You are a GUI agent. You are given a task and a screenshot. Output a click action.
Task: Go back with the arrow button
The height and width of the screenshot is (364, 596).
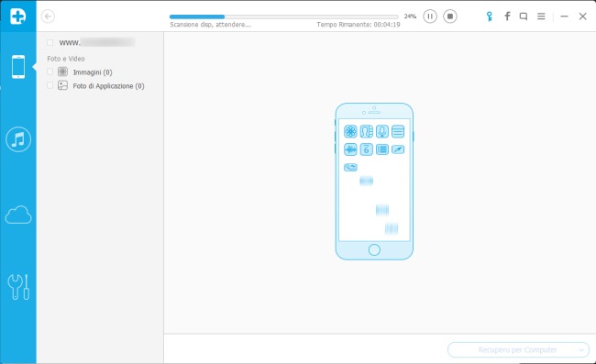[x=48, y=17]
